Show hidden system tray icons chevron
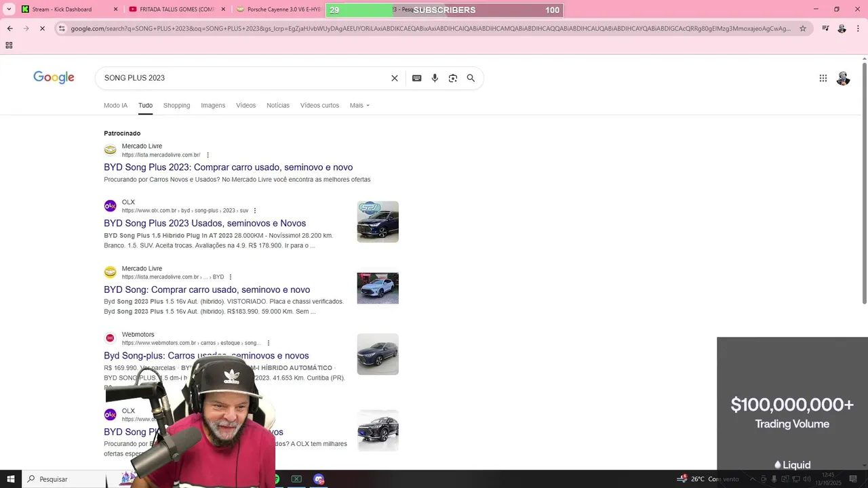The height and width of the screenshot is (488, 868). click(752, 479)
